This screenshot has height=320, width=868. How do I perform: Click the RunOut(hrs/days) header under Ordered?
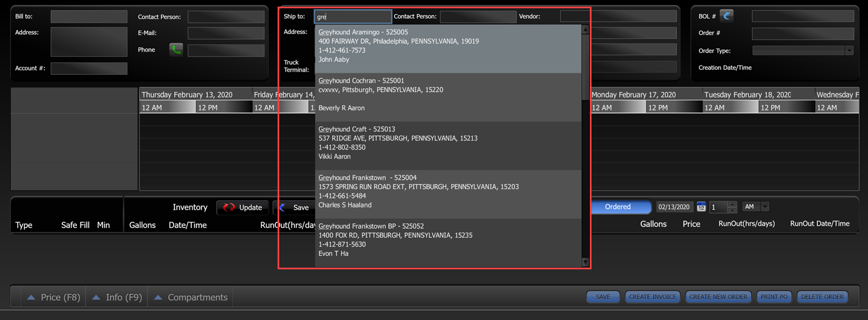[746, 224]
